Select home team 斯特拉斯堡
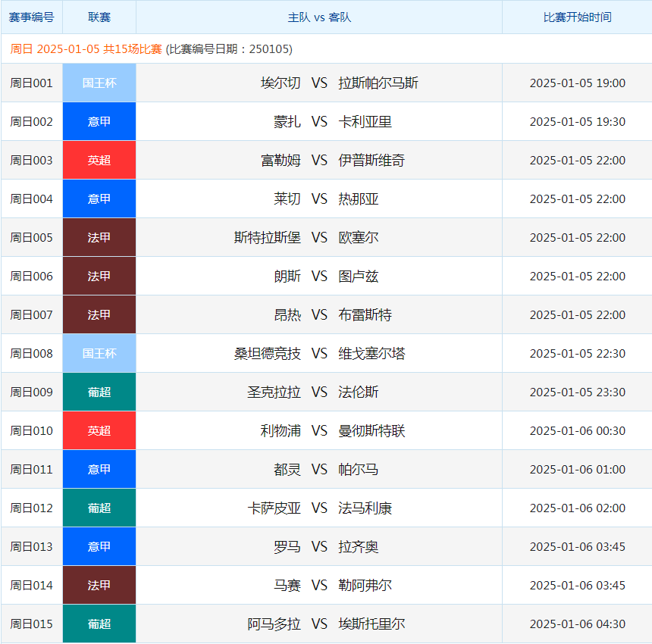 (268, 238)
